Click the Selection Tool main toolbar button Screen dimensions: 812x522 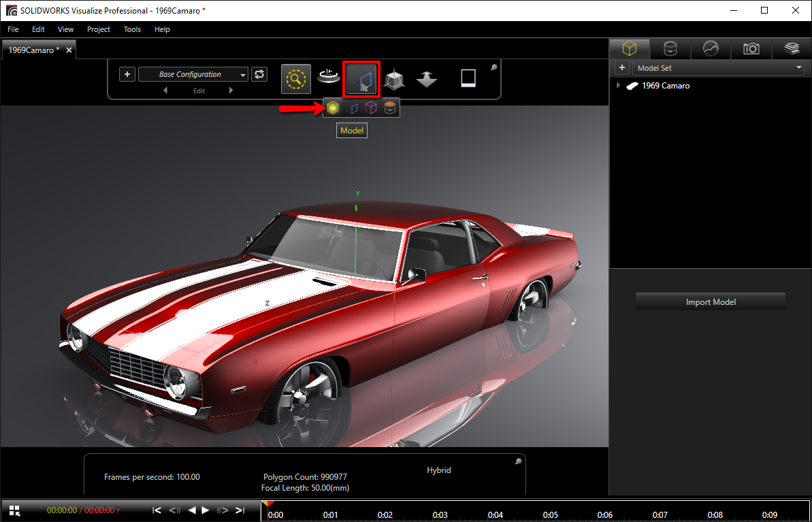[x=361, y=79]
